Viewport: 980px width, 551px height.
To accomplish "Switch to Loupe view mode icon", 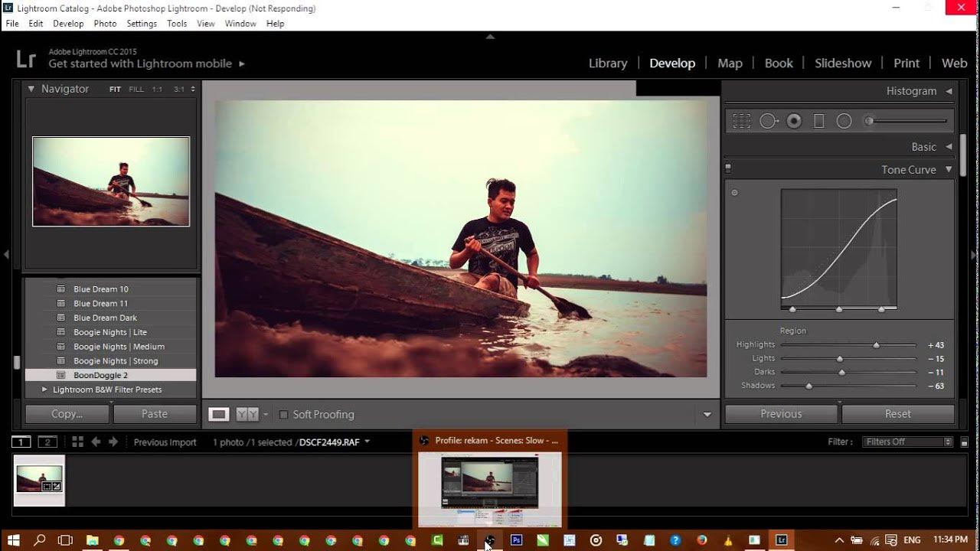I will click(x=219, y=414).
